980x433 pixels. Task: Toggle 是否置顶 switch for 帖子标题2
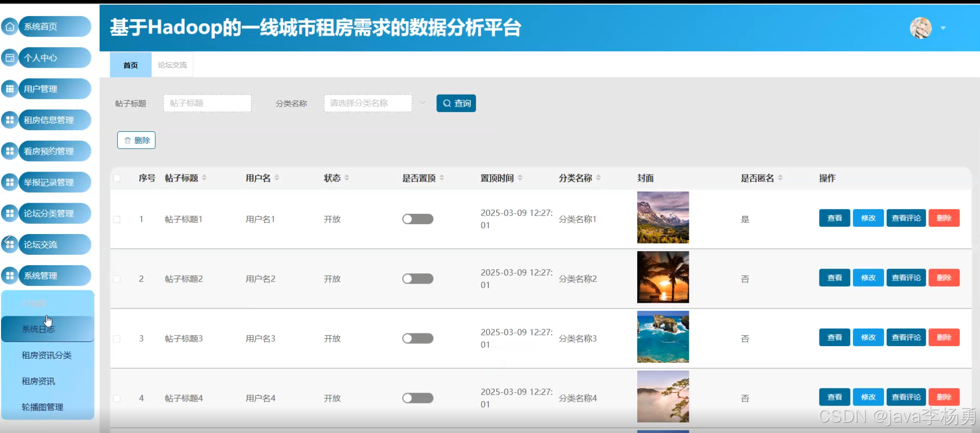(418, 279)
